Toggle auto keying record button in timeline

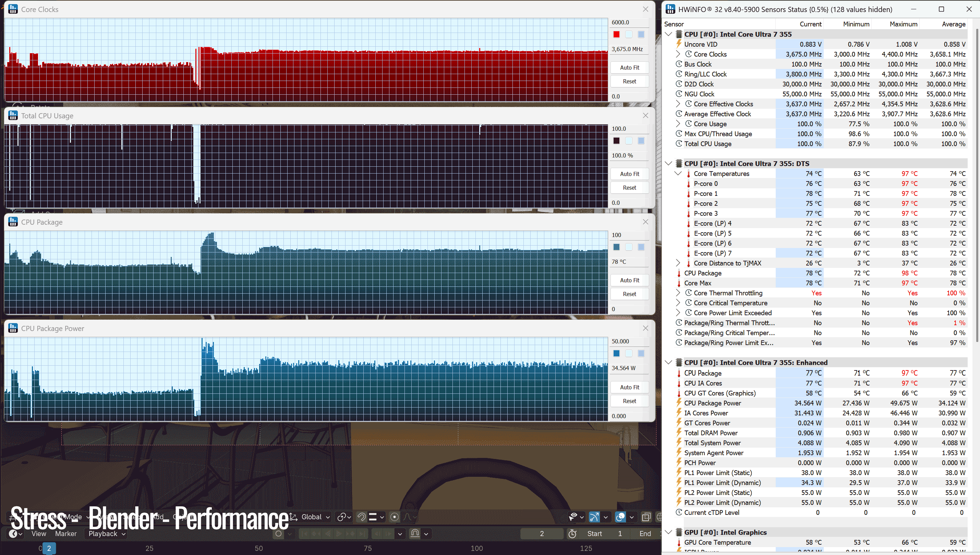pyautogui.click(x=278, y=534)
